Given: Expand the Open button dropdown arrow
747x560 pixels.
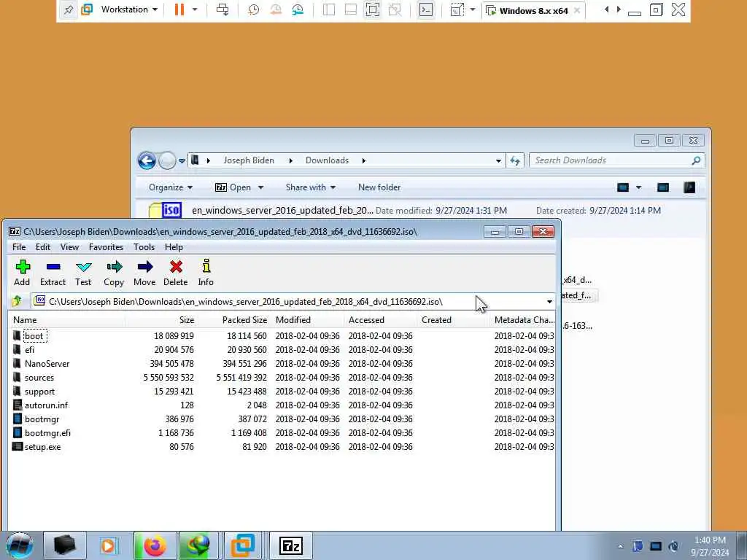Looking at the screenshot, I should pos(260,187).
